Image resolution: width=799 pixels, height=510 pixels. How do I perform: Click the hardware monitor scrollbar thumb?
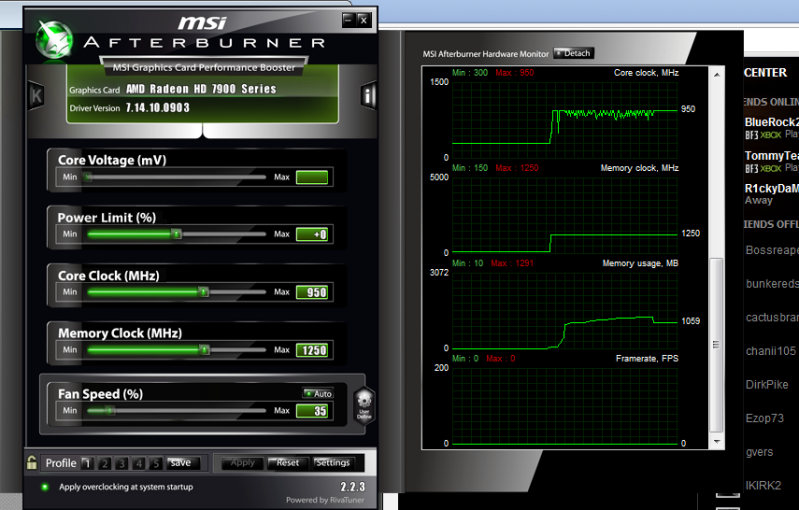pyautogui.click(x=716, y=345)
